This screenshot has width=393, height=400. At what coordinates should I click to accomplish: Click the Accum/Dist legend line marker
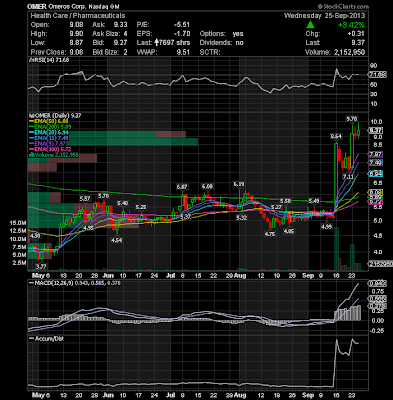click(x=32, y=339)
